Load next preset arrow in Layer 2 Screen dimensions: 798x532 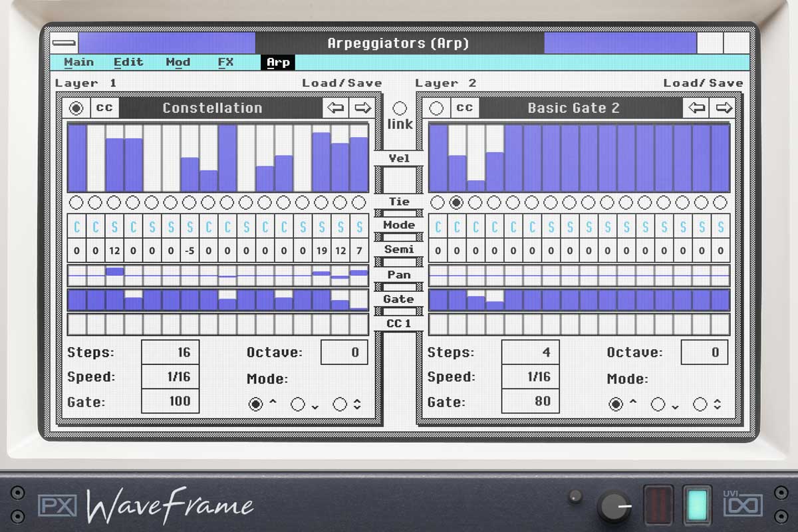(x=722, y=108)
